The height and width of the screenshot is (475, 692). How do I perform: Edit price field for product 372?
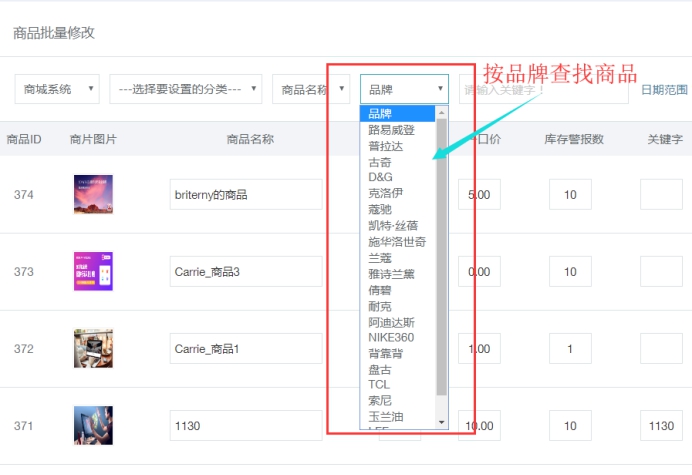point(479,349)
